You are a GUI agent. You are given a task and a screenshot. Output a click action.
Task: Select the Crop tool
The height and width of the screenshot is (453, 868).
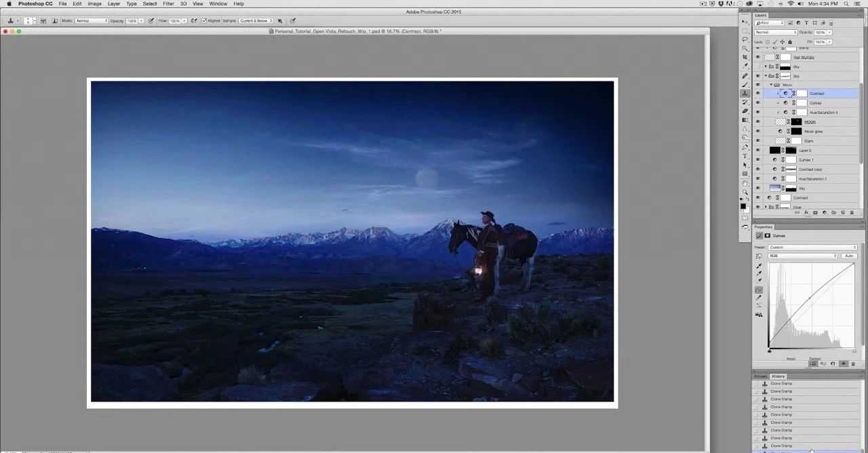pyautogui.click(x=745, y=58)
